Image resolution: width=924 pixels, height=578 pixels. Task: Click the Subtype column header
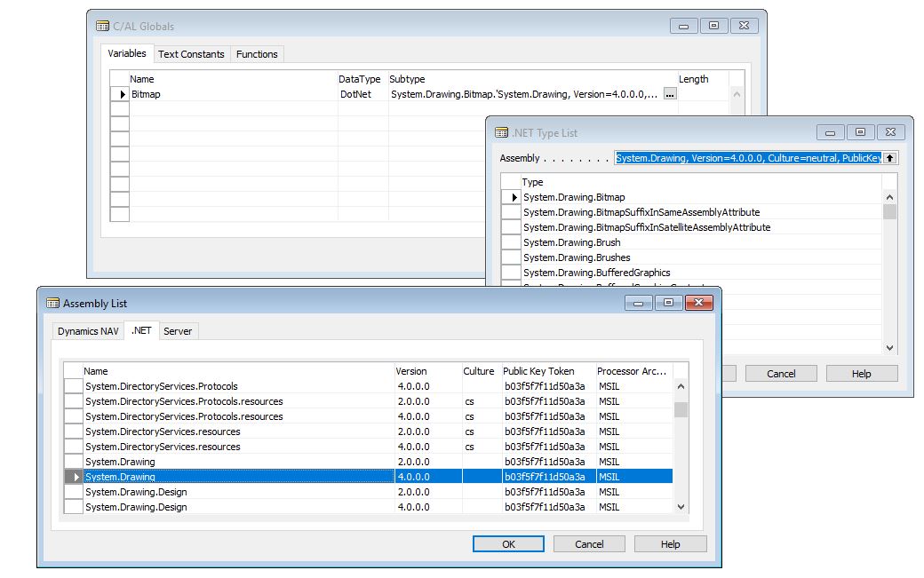[533, 79]
